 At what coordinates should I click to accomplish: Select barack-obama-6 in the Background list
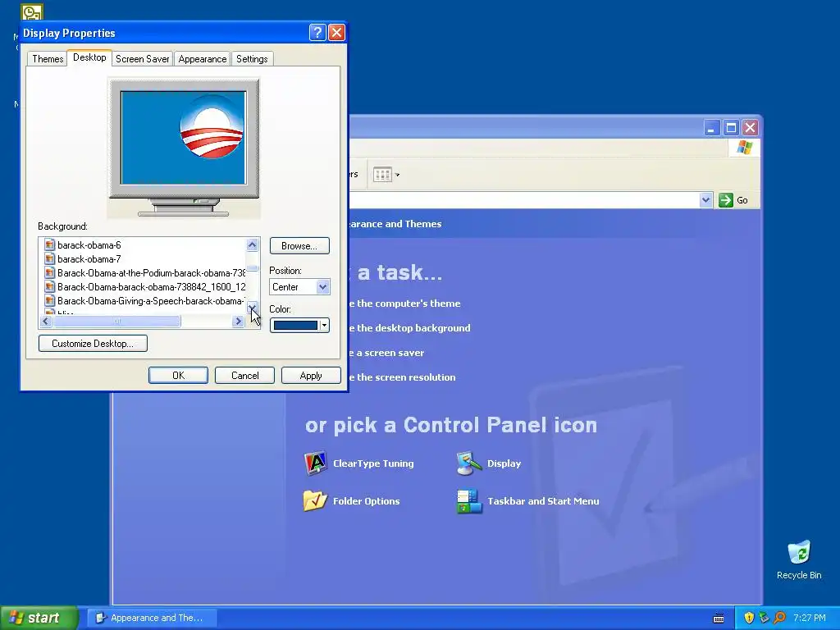pos(89,244)
